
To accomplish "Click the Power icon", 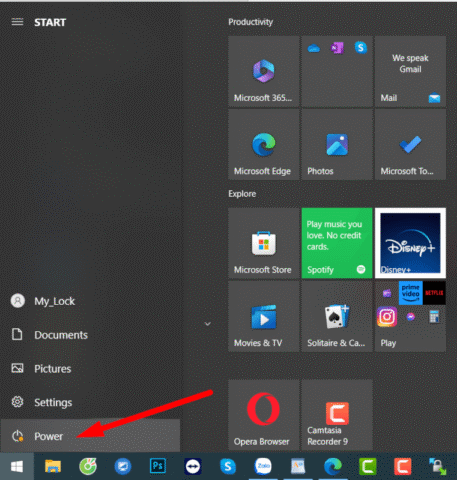I will coord(17,436).
